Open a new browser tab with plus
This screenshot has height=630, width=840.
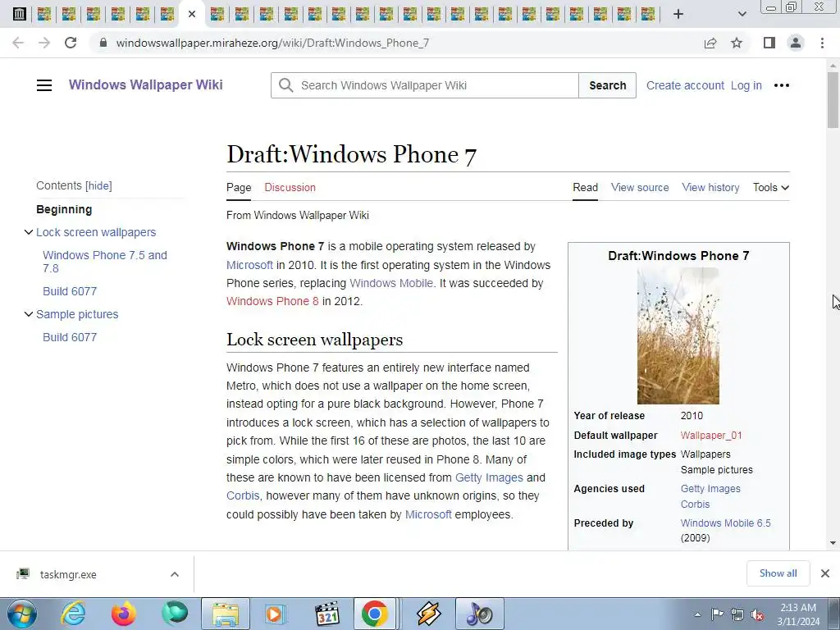[x=678, y=15]
